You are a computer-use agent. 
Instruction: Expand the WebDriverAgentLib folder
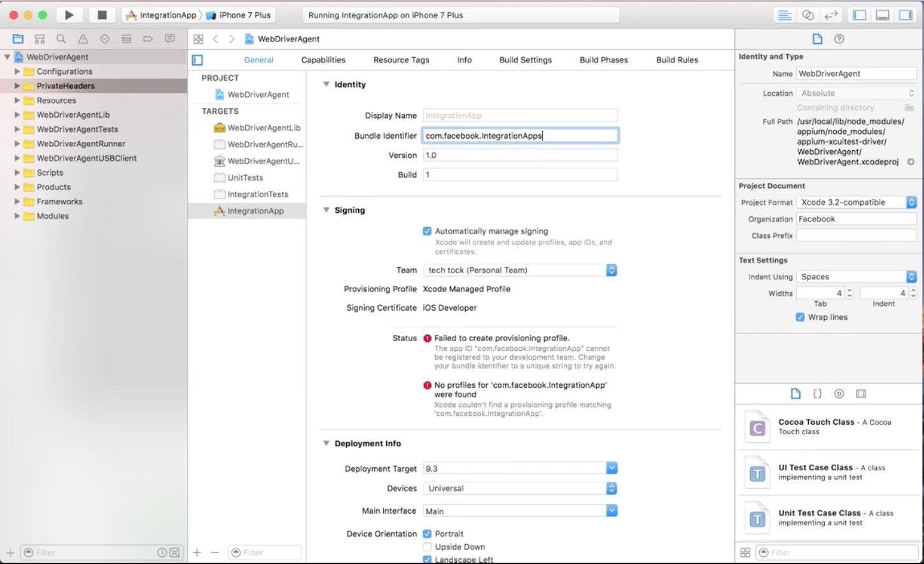point(17,115)
